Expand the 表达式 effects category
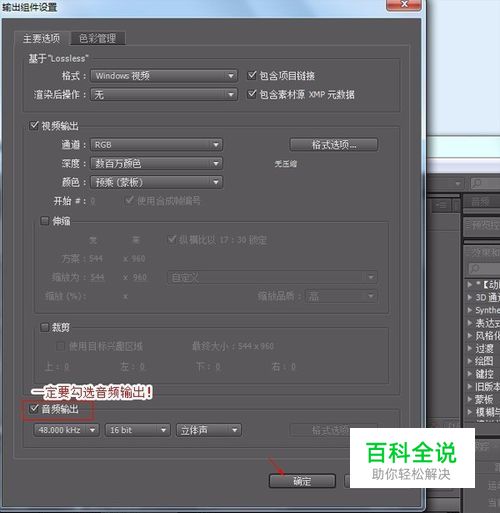 [470, 323]
